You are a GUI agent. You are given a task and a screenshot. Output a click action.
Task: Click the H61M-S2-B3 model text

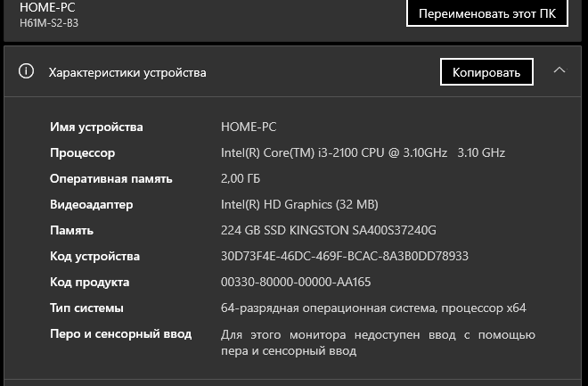pyautogui.click(x=49, y=23)
